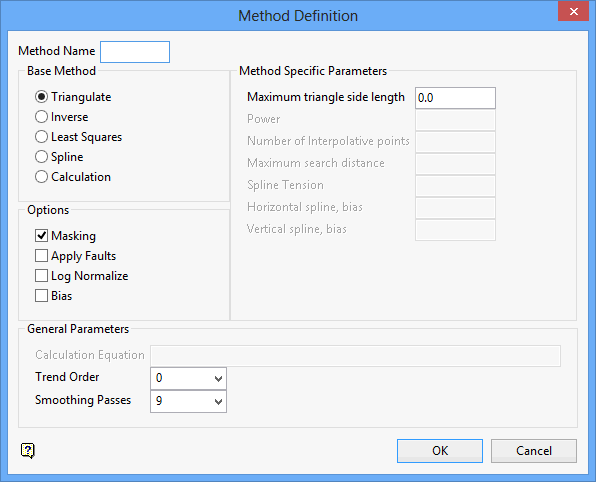The width and height of the screenshot is (596, 482).
Task: Select the Calculation base method
Action: coord(41,177)
